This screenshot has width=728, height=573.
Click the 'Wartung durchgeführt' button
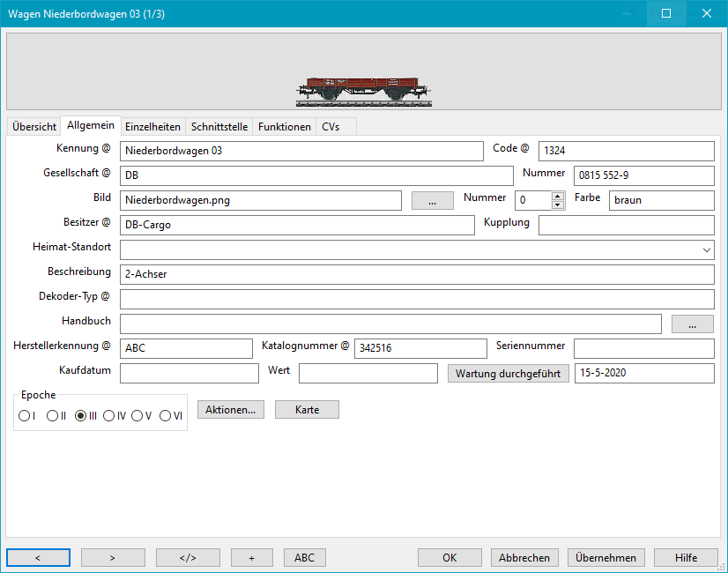[x=508, y=374]
